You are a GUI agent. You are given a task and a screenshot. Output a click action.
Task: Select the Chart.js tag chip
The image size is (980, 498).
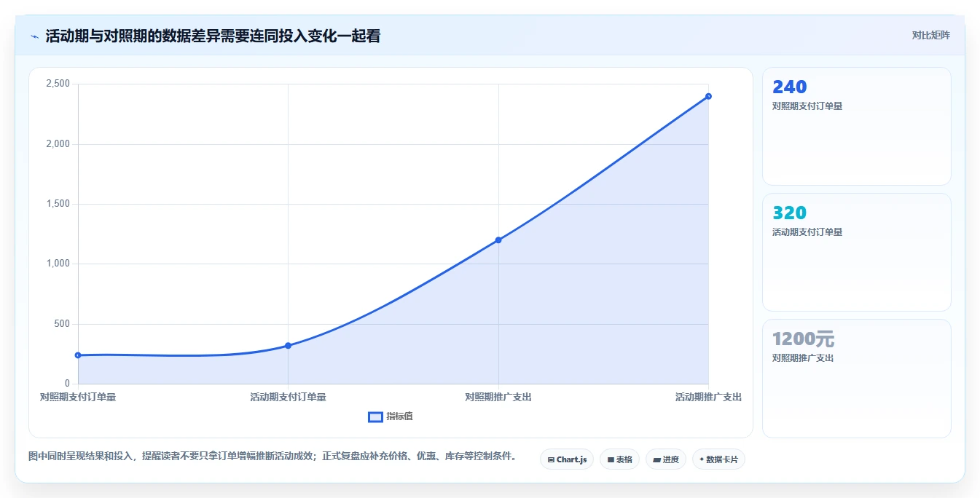pos(567,459)
